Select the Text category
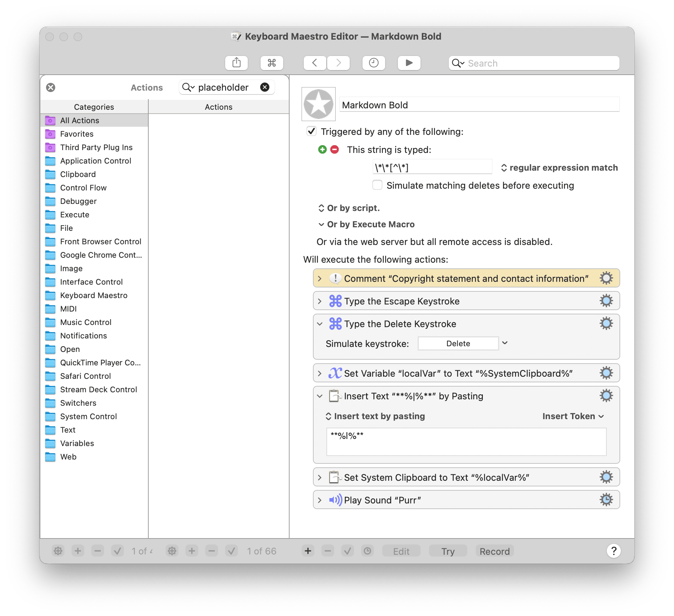Viewport: 674px width, 616px height. coord(94,430)
